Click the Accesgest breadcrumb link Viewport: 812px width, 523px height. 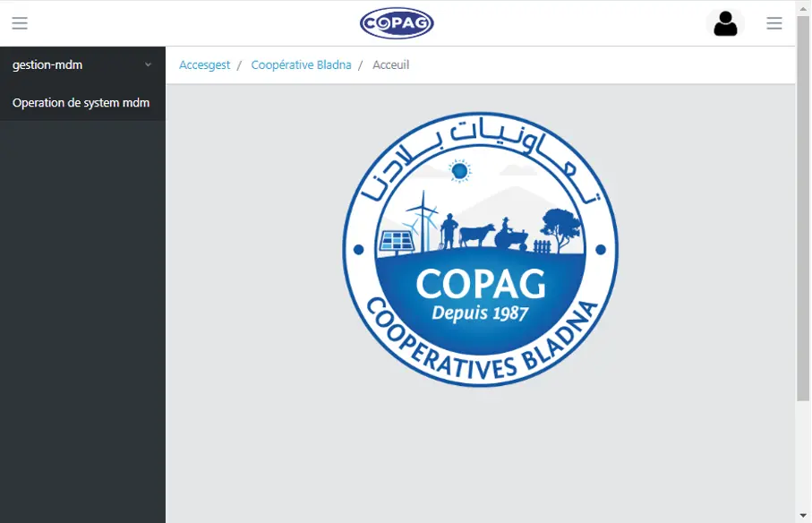pos(204,64)
